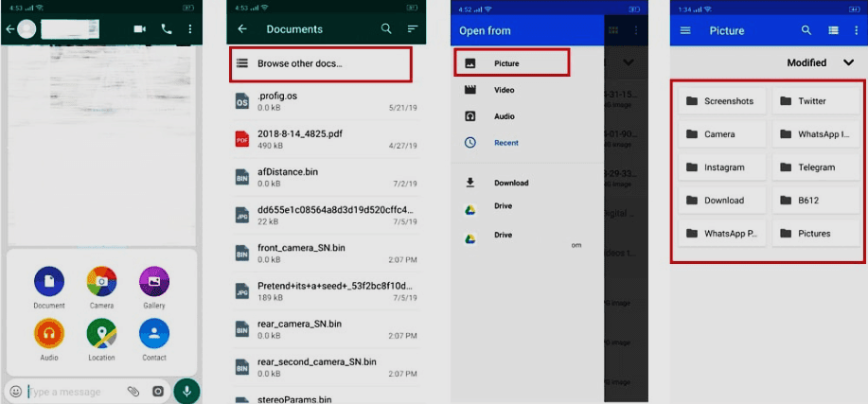Toggle the list view icon in Picture screen
Viewport: 868px width, 404px height.
[833, 30]
